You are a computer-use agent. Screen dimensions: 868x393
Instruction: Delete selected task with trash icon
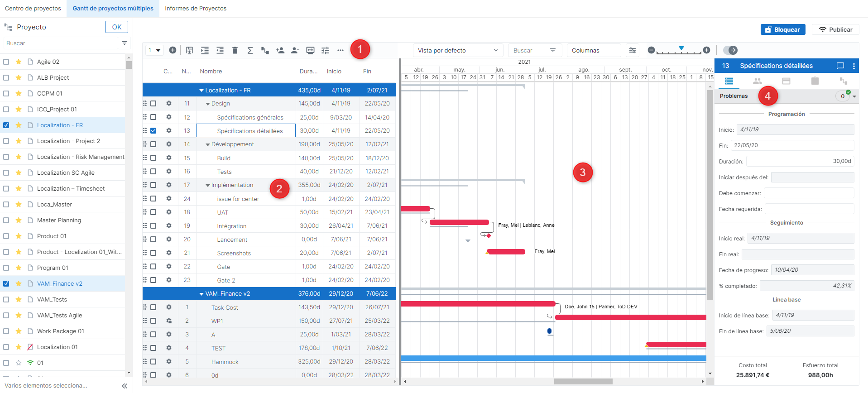tap(235, 50)
